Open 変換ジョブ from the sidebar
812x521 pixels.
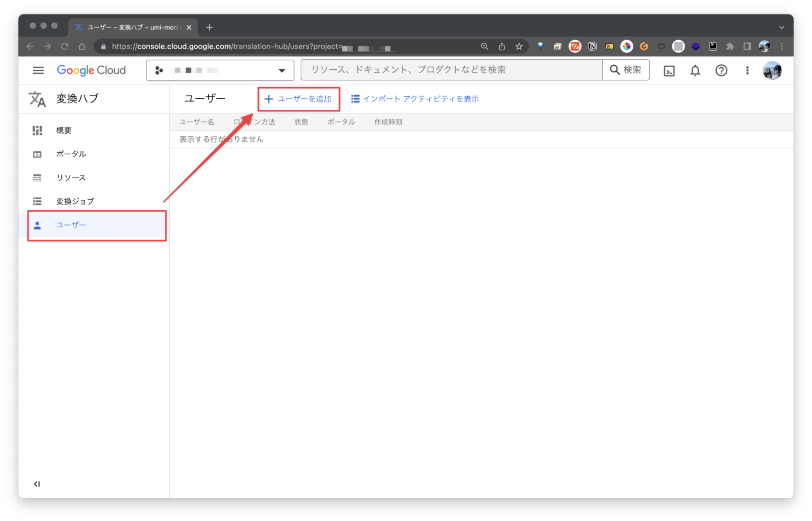point(75,201)
